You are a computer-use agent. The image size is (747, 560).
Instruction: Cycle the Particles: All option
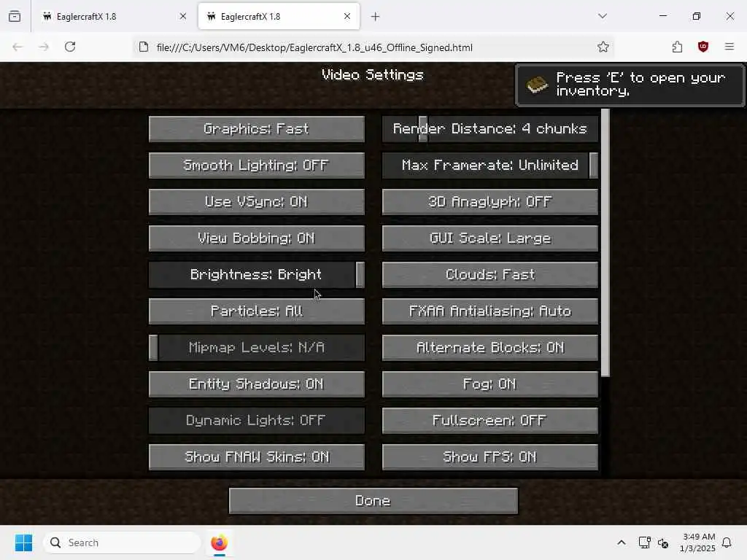[x=256, y=311]
